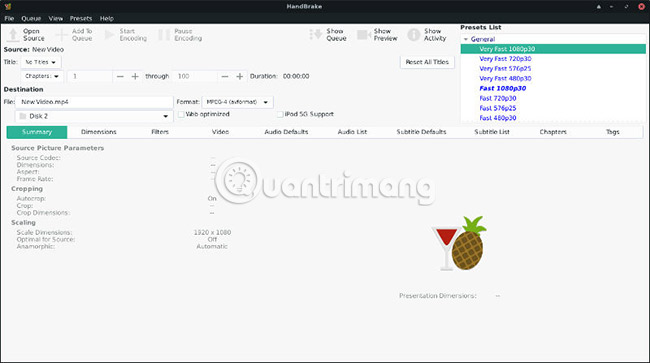Select the Fast 1080p30 preset
This screenshot has width=650, height=363.
[502, 88]
